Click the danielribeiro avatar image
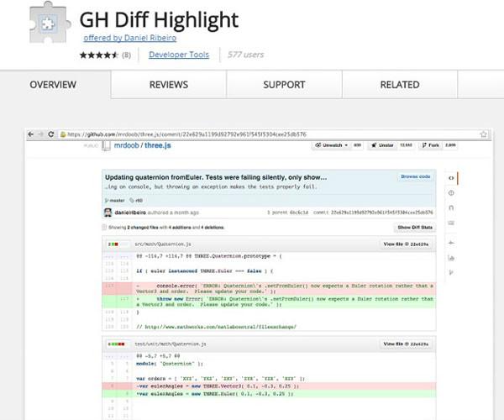Viewport: 504px width, 420px height. [108, 213]
